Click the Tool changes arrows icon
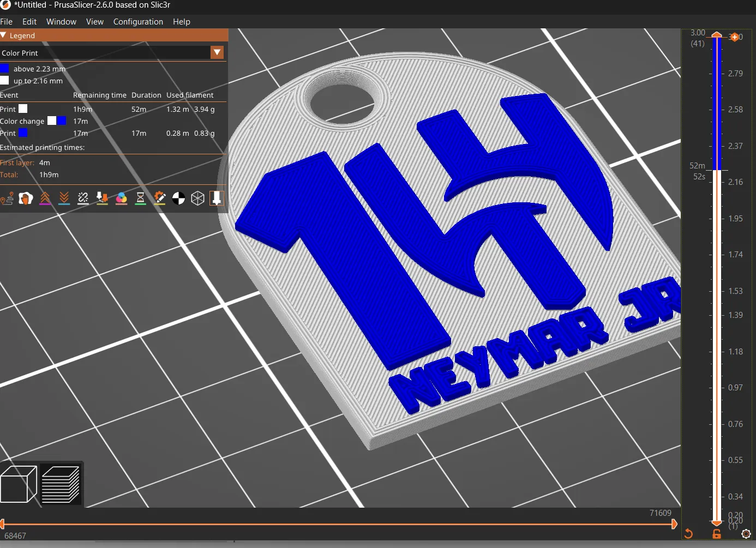Viewport: 756px width, 548px height. (x=102, y=198)
